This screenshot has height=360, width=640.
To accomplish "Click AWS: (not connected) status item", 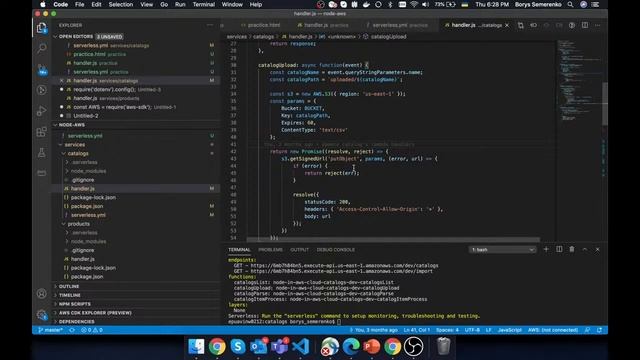I will tap(553, 330).
